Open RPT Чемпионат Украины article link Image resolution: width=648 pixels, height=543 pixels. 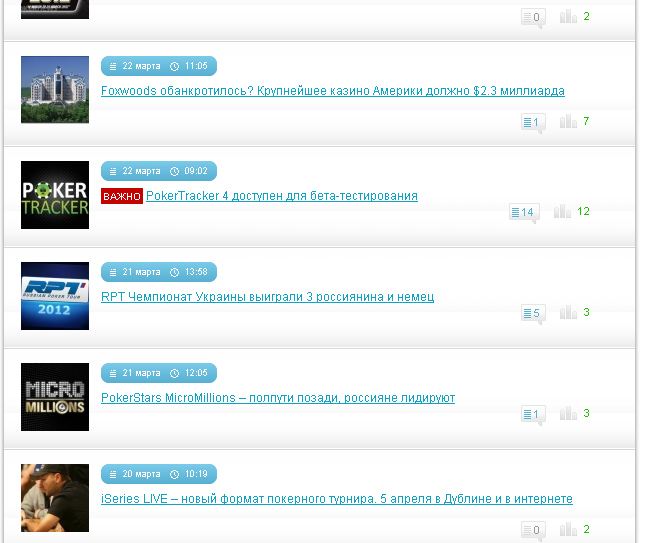pyautogui.click(x=267, y=297)
